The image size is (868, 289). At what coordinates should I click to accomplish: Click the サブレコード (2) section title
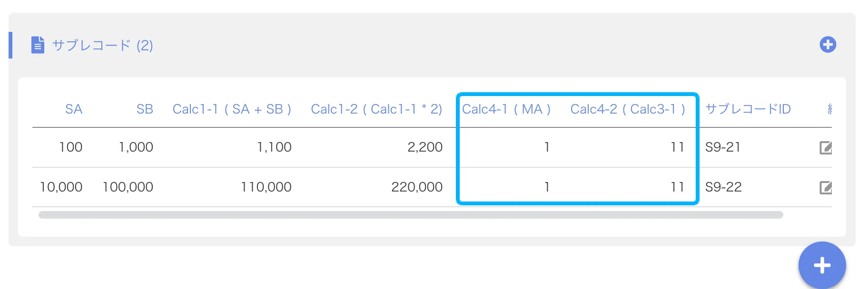pyautogui.click(x=102, y=46)
